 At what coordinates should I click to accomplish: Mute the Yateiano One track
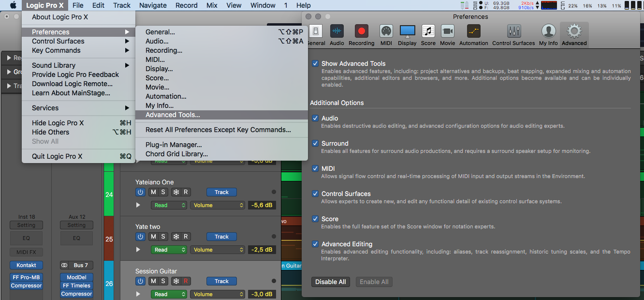154,192
